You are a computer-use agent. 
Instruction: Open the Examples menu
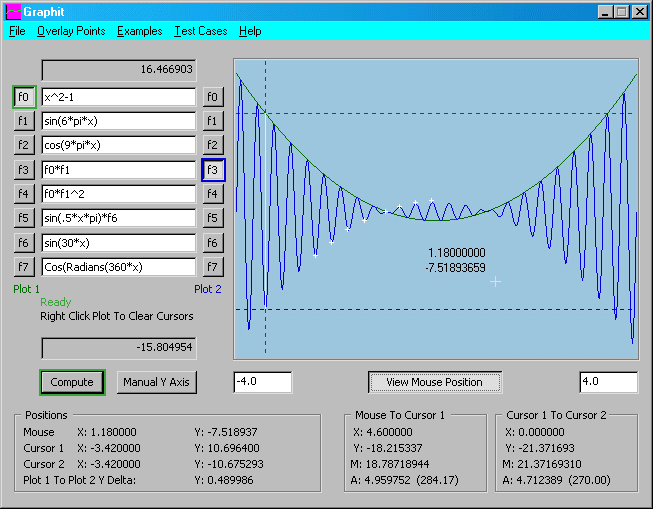click(140, 31)
